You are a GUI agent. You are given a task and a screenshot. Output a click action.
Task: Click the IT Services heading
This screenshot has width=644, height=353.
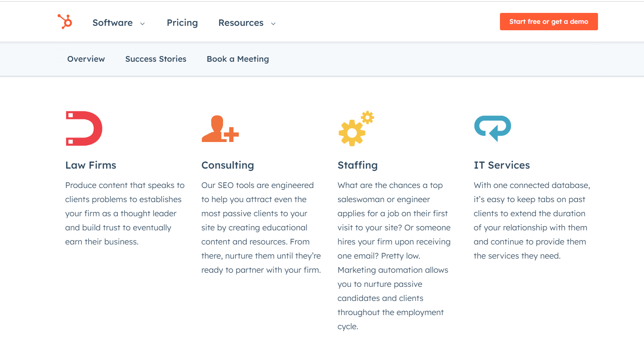502,165
